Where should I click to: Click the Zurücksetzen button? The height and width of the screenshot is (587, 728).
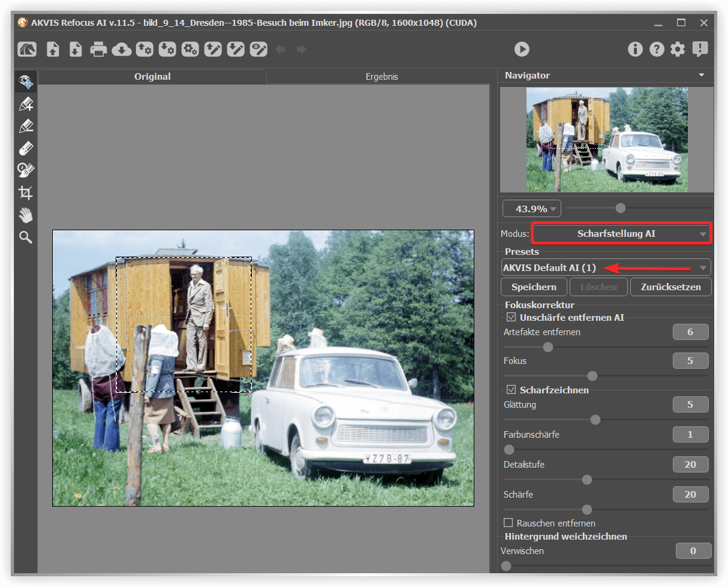[x=670, y=287]
